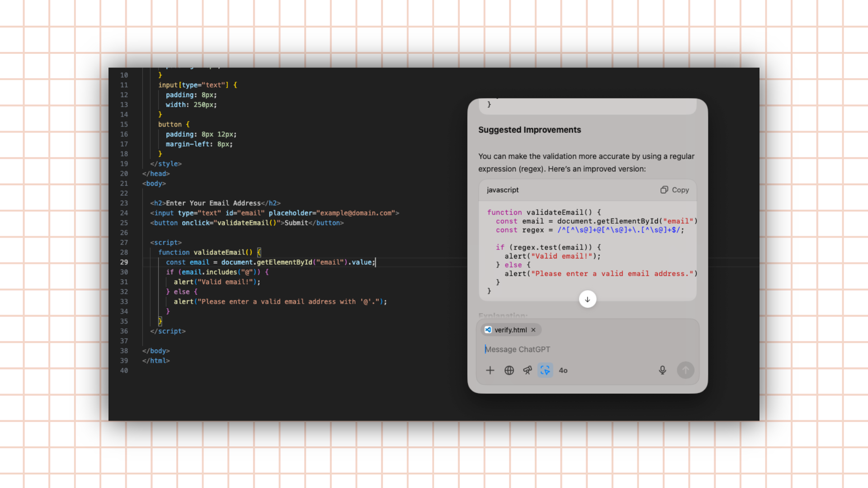This screenshot has width=868, height=488.
Task: Click the Enter Your Email Address heading code
Action: click(x=215, y=203)
